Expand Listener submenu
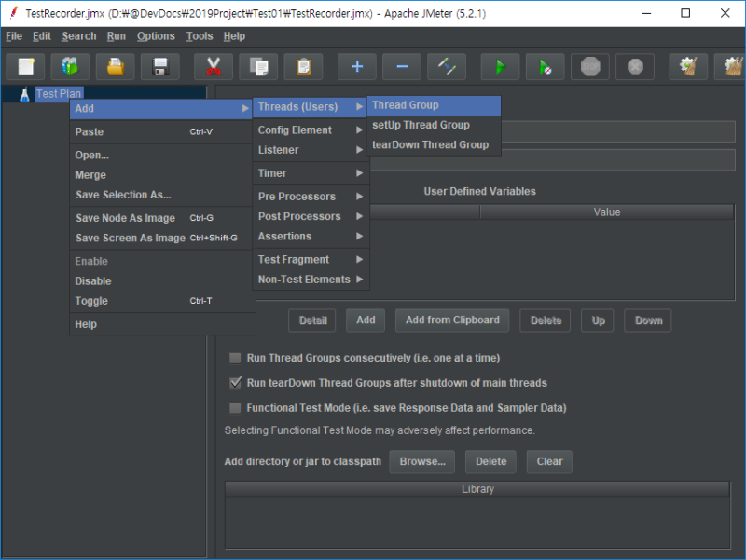Screen dimensions: 746x560 click(x=310, y=150)
